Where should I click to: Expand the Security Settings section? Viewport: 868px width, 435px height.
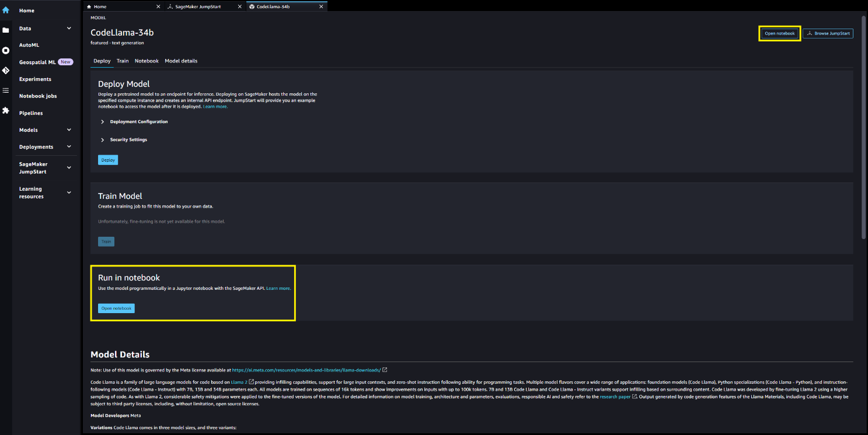[103, 140]
